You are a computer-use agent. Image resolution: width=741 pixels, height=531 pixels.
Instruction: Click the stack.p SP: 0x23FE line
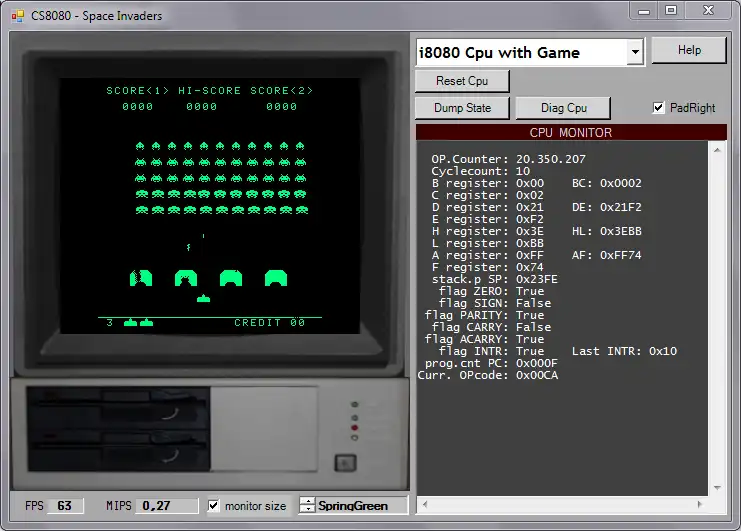point(494,279)
